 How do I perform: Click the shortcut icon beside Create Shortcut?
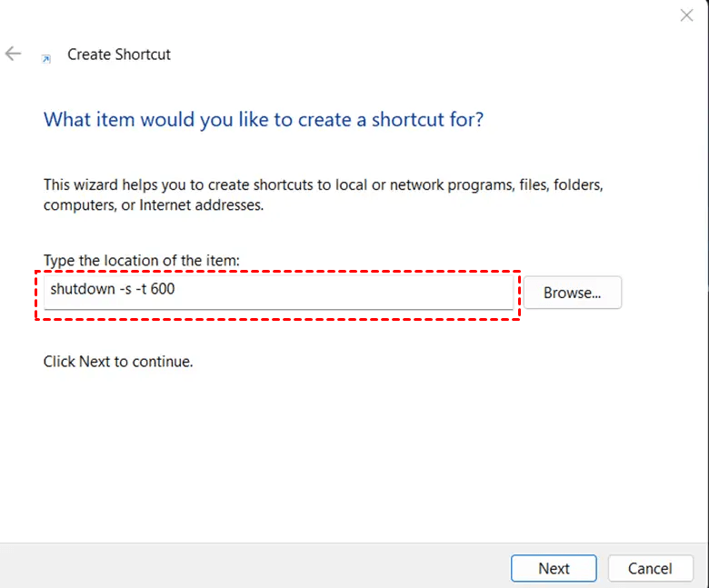tap(46, 58)
